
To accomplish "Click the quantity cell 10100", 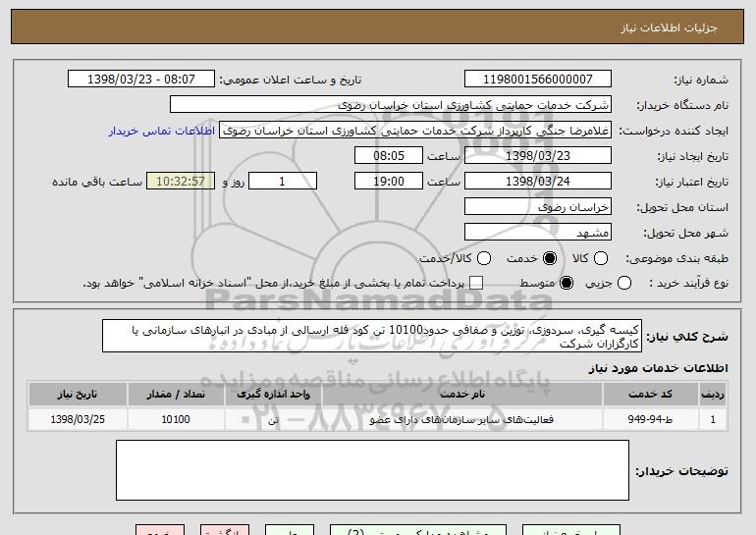I will click(176, 419).
